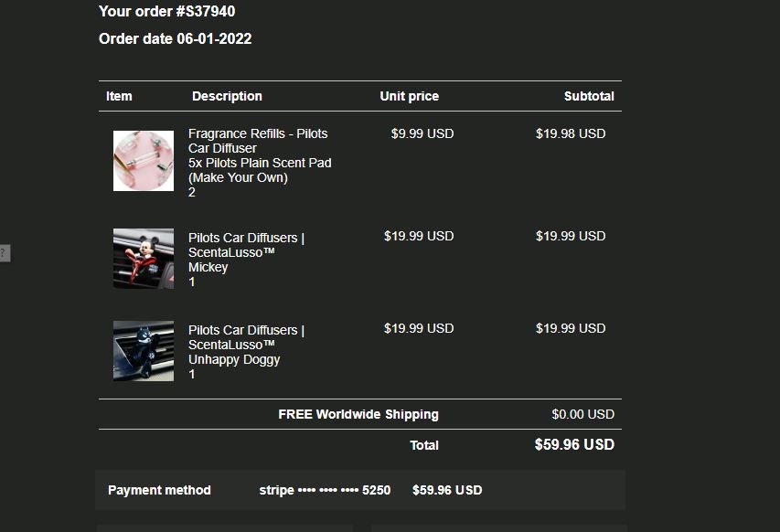Click the Mickey car diffuser product image
The width and height of the screenshot is (780, 532).
[x=144, y=259]
